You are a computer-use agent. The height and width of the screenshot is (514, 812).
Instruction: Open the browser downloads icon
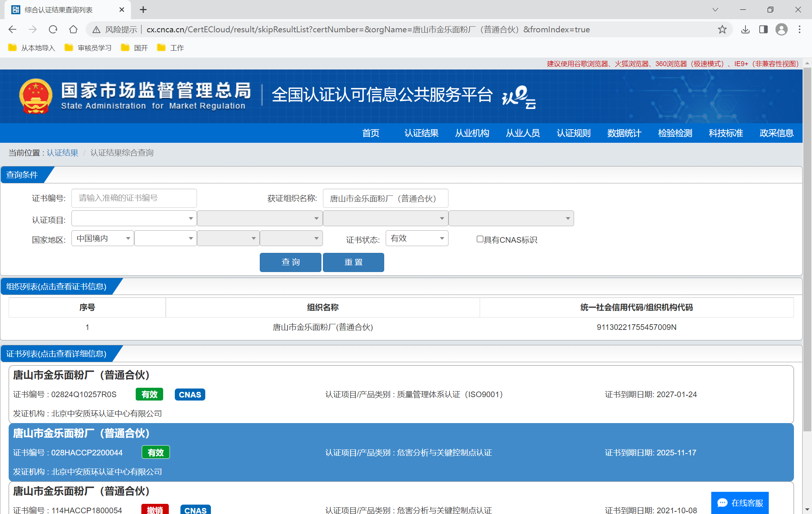point(745,29)
